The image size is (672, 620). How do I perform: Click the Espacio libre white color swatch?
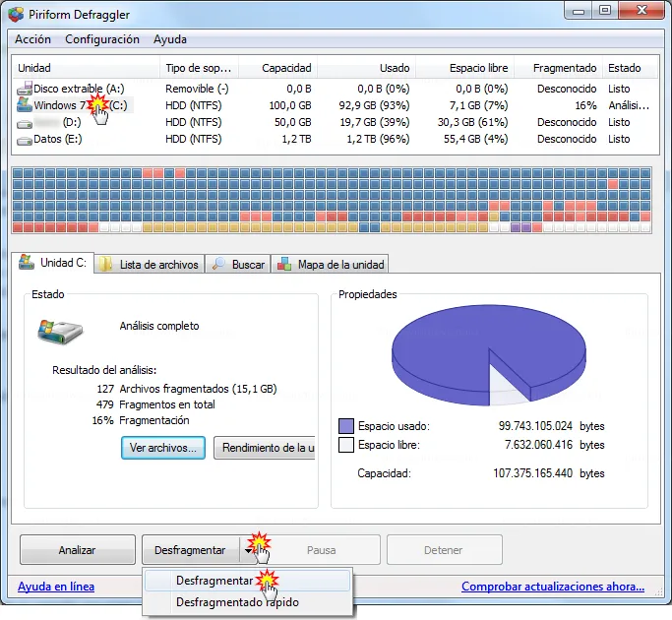[x=346, y=445]
